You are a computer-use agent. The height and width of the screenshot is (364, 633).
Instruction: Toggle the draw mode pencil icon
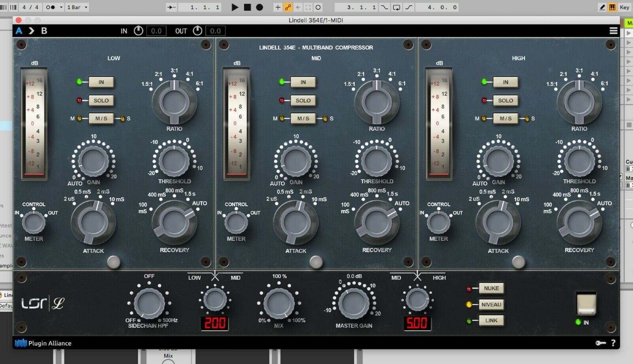coord(602,7)
